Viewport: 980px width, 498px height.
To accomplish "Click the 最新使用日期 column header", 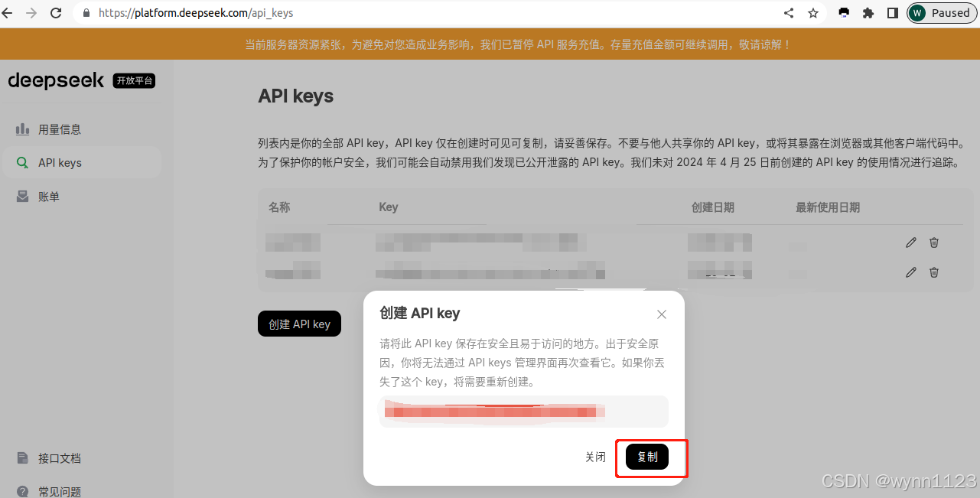I will 828,207.
